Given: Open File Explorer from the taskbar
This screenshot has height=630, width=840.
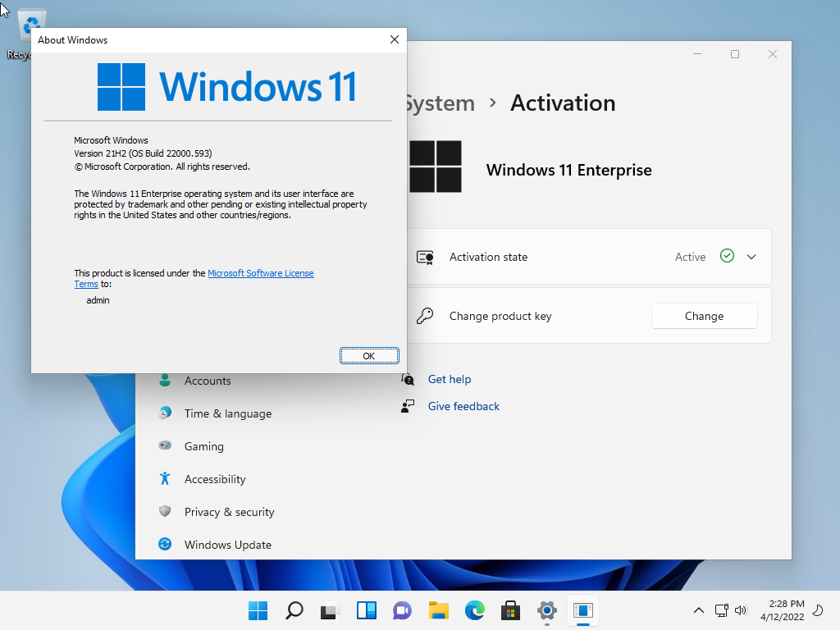Looking at the screenshot, I should [x=438, y=610].
